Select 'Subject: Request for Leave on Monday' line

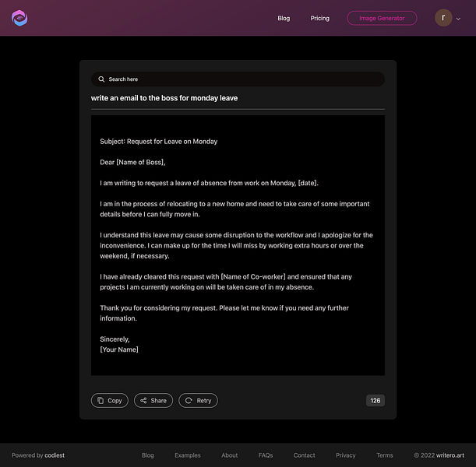[x=158, y=142]
